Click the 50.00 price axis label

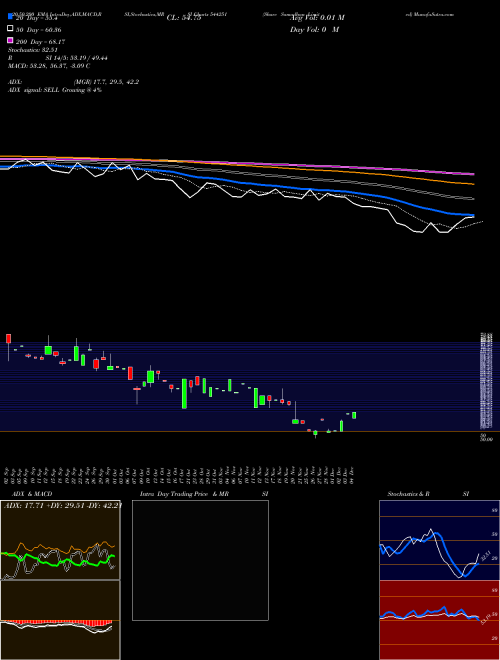click(x=486, y=439)
